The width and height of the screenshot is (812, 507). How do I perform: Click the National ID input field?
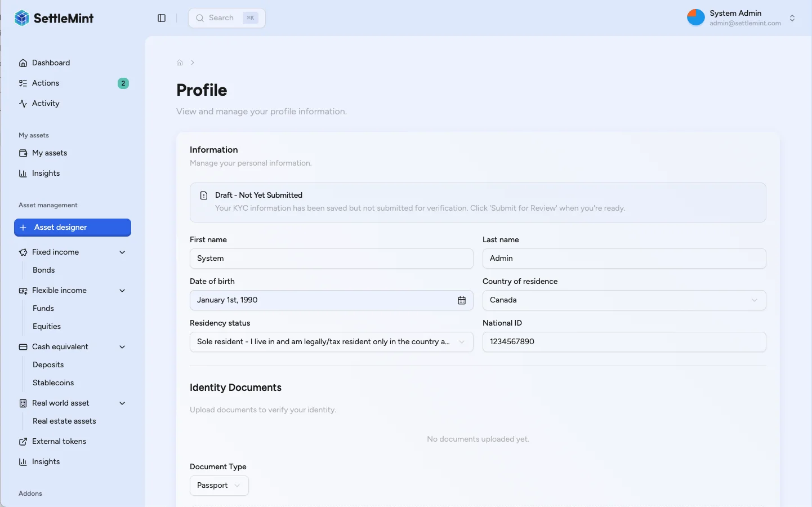tap(624, 342)
